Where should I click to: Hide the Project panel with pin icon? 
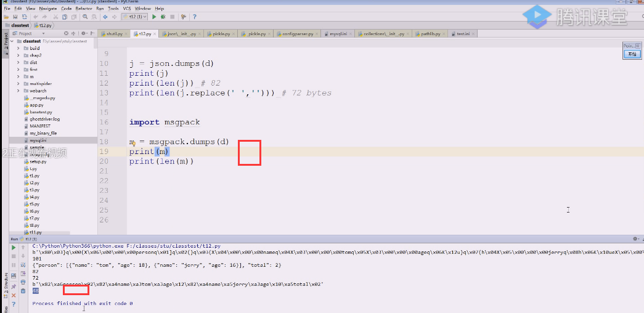pyautogui.click(x=92, y=33)
